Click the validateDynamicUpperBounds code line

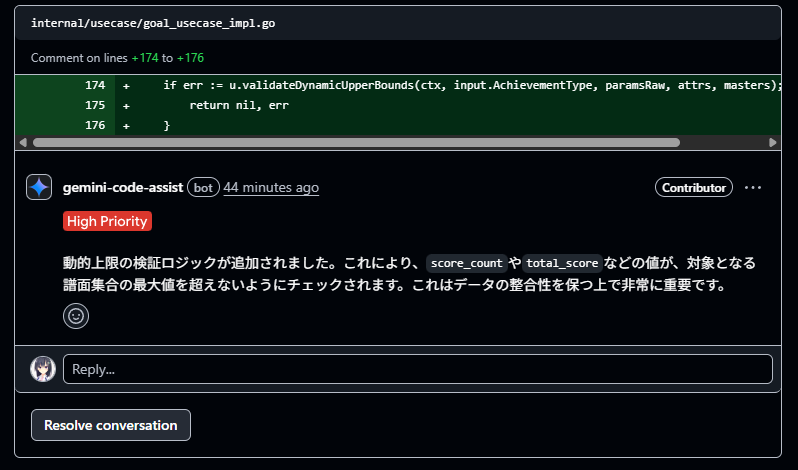472,85
